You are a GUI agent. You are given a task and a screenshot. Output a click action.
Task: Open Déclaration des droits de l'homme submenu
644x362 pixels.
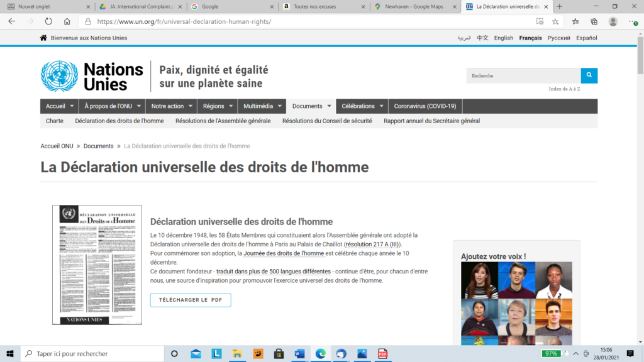119,121
